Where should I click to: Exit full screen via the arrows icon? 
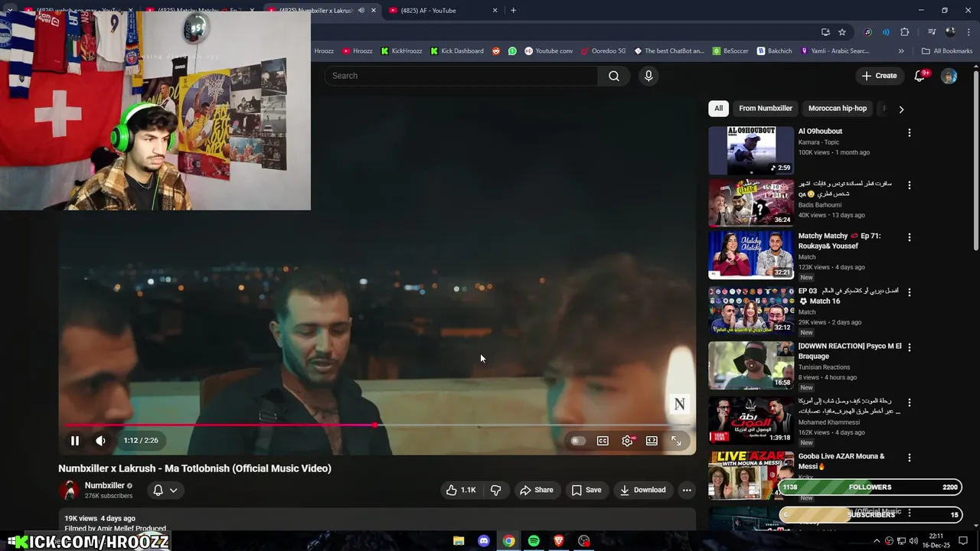point(676,441)
